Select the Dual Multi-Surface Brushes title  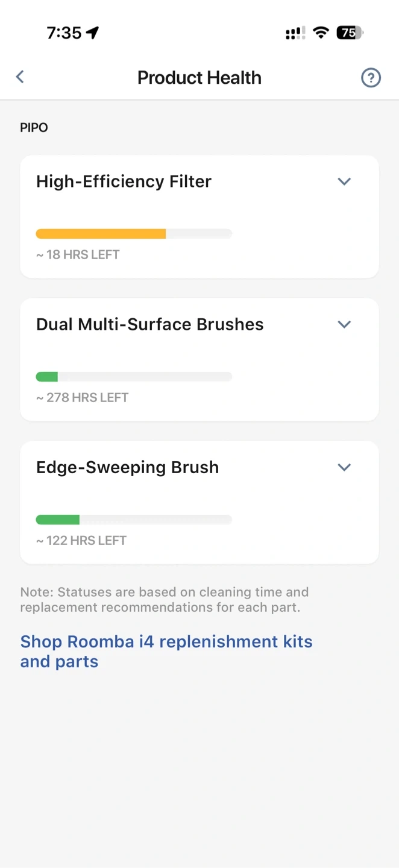coord(150,324)
